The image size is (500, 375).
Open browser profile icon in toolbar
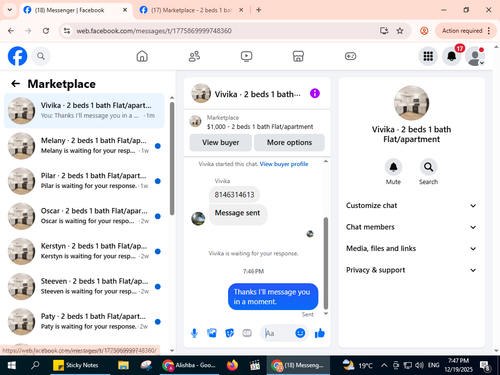424,31
